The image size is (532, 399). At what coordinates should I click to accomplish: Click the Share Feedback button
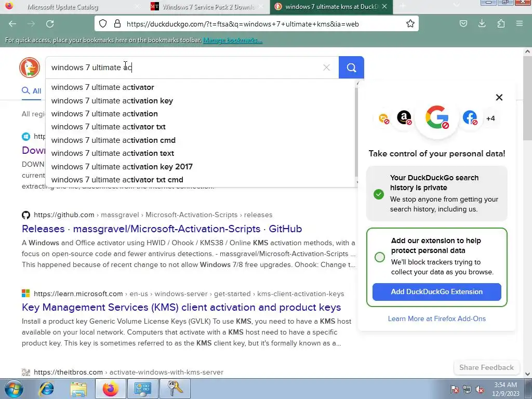click(x=486, y=367)
